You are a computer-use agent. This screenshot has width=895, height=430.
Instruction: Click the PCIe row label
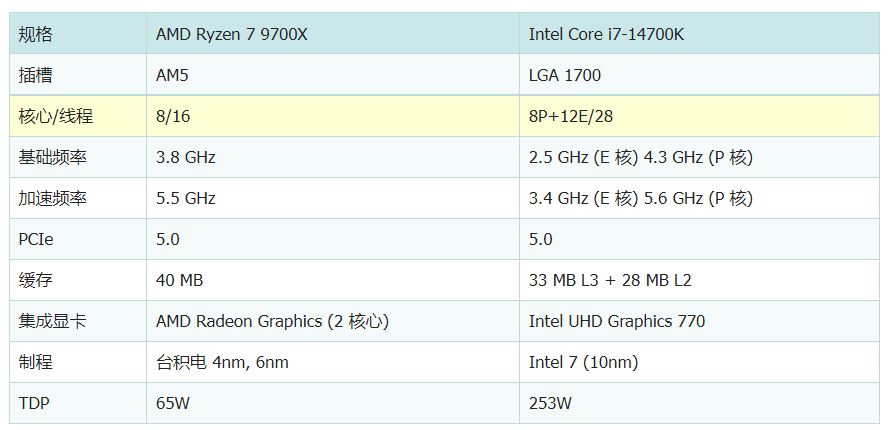(x=39, y=239)
